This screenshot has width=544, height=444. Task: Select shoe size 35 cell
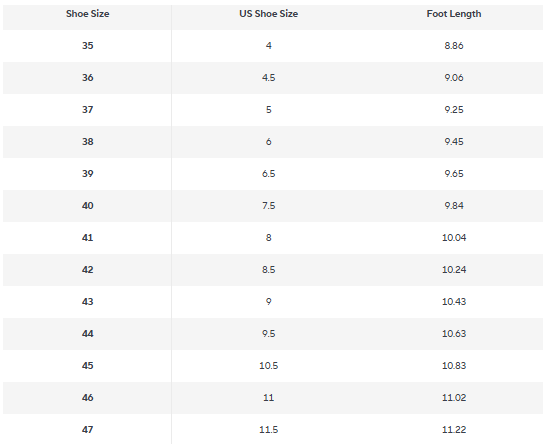coord(87,46)
